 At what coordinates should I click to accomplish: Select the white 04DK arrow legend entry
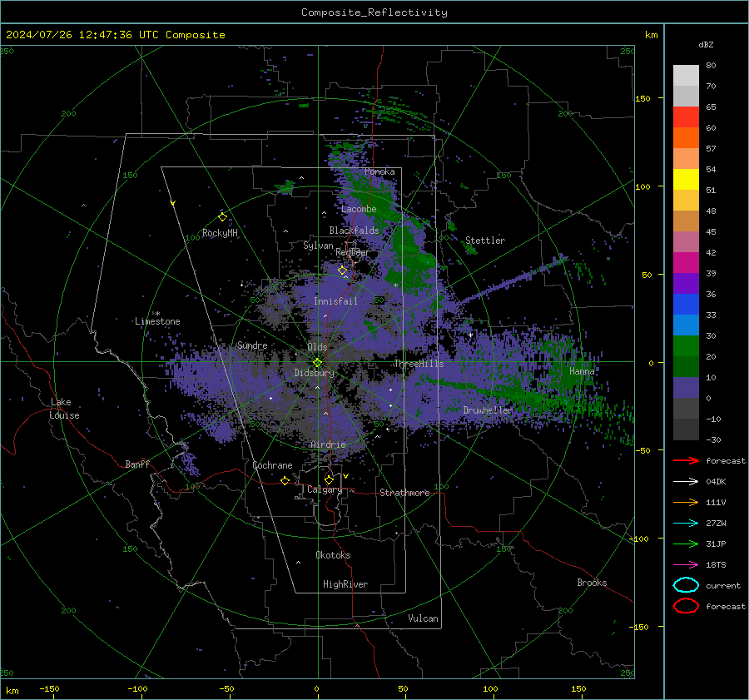coord(686,482)
